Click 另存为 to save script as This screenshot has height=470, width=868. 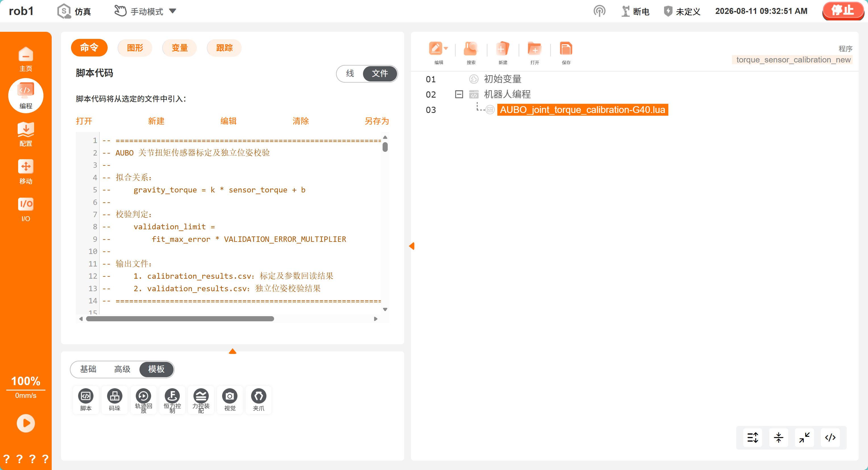click(x=377, y=121)
